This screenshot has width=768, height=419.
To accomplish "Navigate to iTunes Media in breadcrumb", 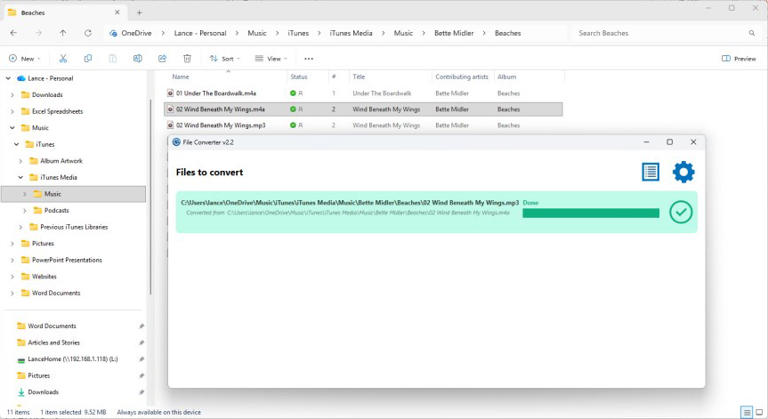I will (x=351, y=33).
